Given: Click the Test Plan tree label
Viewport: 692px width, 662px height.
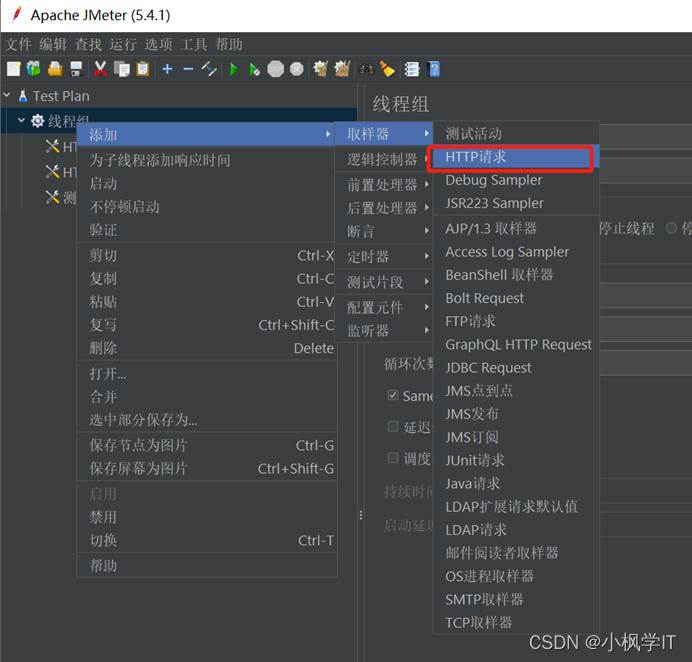Looking at the screenshot, I should (61, 96).
